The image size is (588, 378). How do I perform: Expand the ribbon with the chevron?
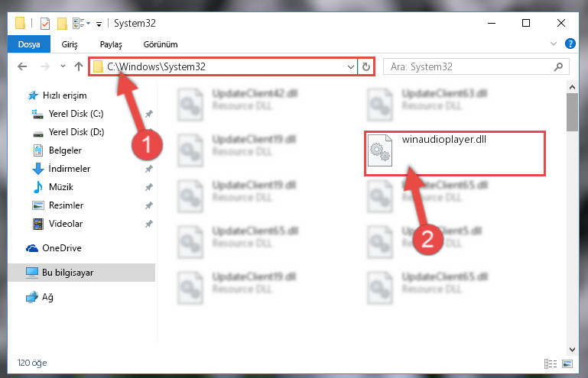click(x=553, y=44)
